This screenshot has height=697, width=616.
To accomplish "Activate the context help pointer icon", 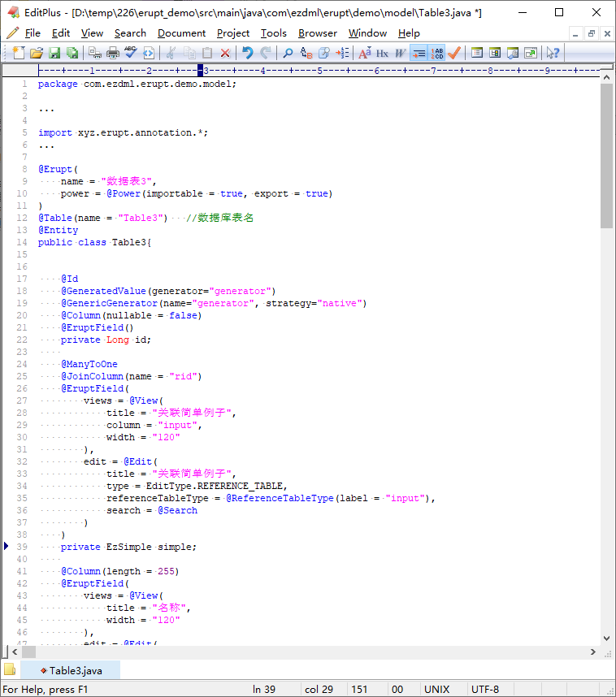I will (553, 53).
